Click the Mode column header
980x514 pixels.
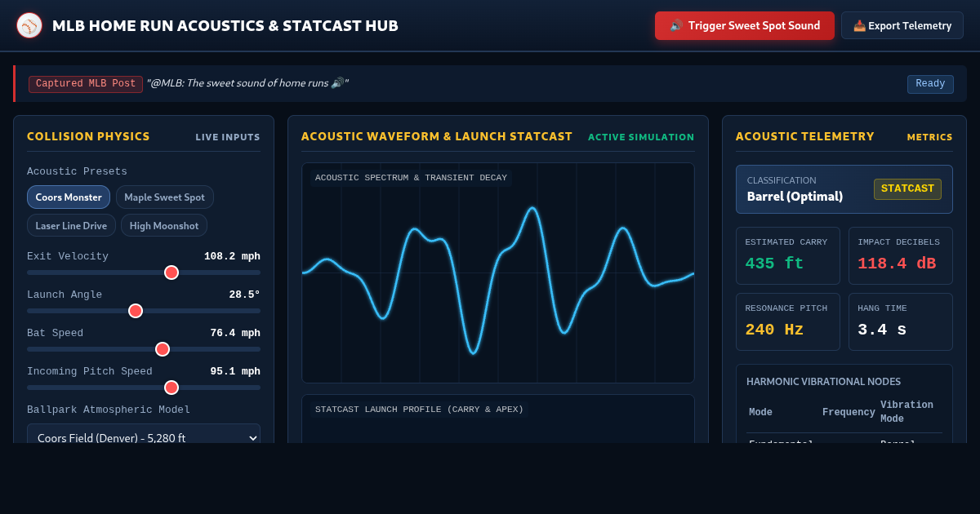coord(760,412)
